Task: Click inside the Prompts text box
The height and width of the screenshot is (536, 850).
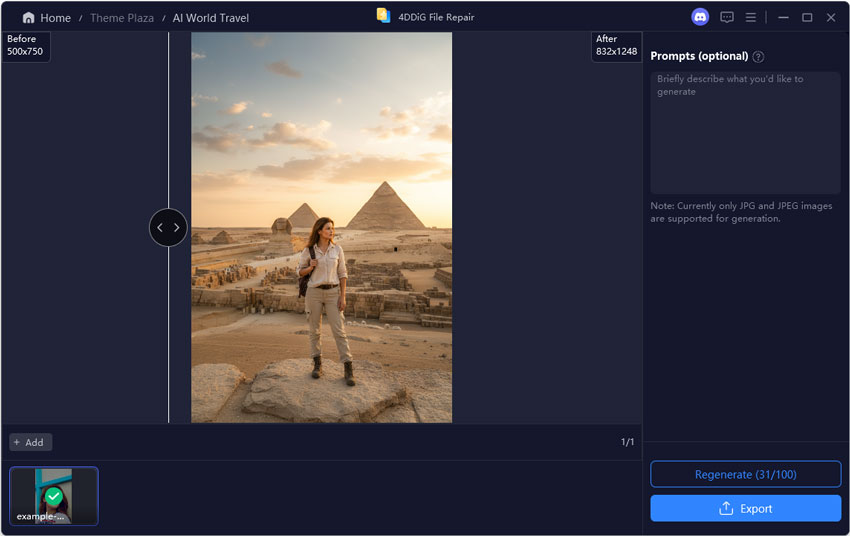Action: (x=745, y=132)
